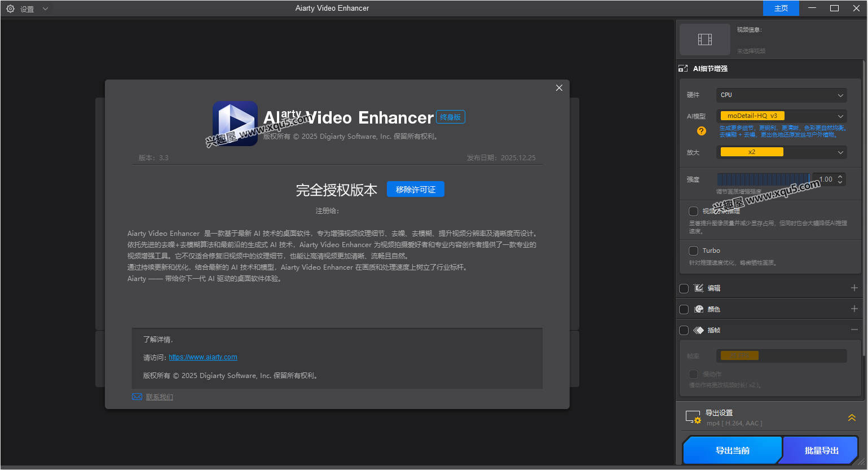Enable the Turbo checkbox
Image resolution: width=868 pixels, height=470 pixels.
click(693, 251)
